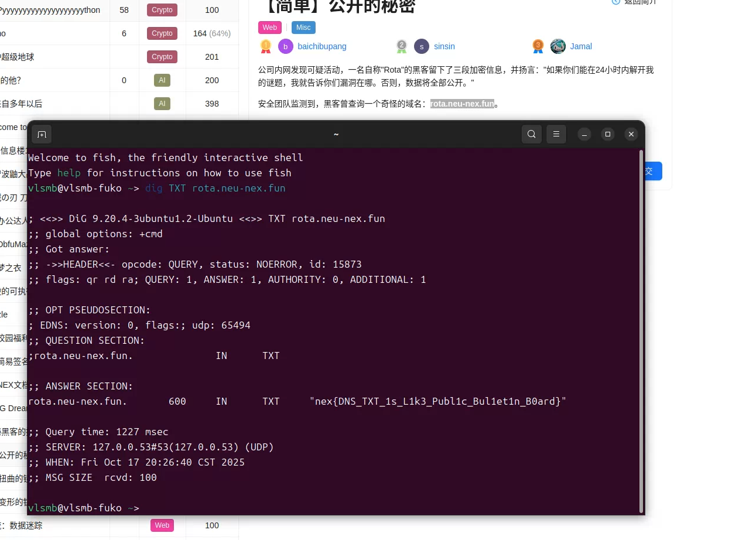Click the terminal search icon
Viewport: 756px width, 540px height.
coord(531,134)
